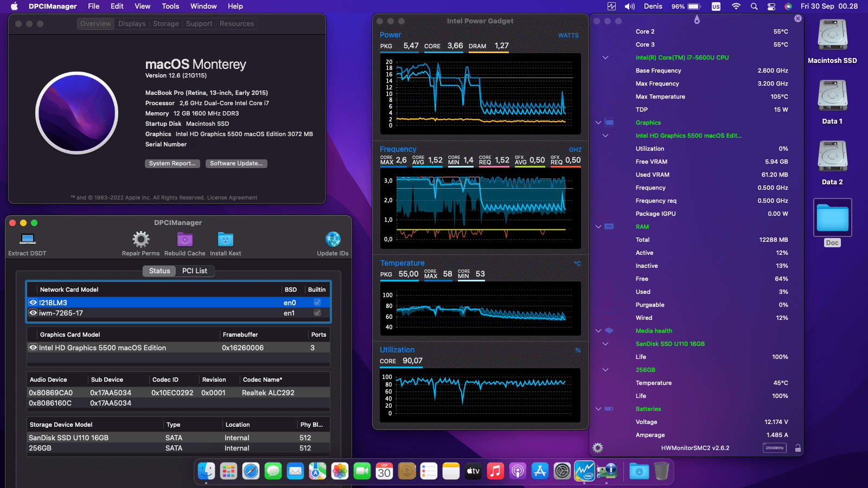Select the Realtek ALC292 audio device row
868x488 pixels.
pos(178,393)
